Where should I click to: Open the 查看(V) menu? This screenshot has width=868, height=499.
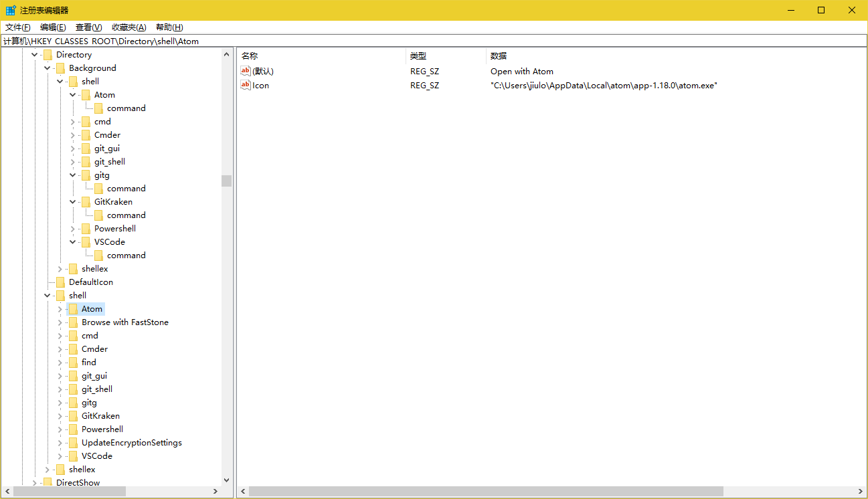[x=89, y=27]
